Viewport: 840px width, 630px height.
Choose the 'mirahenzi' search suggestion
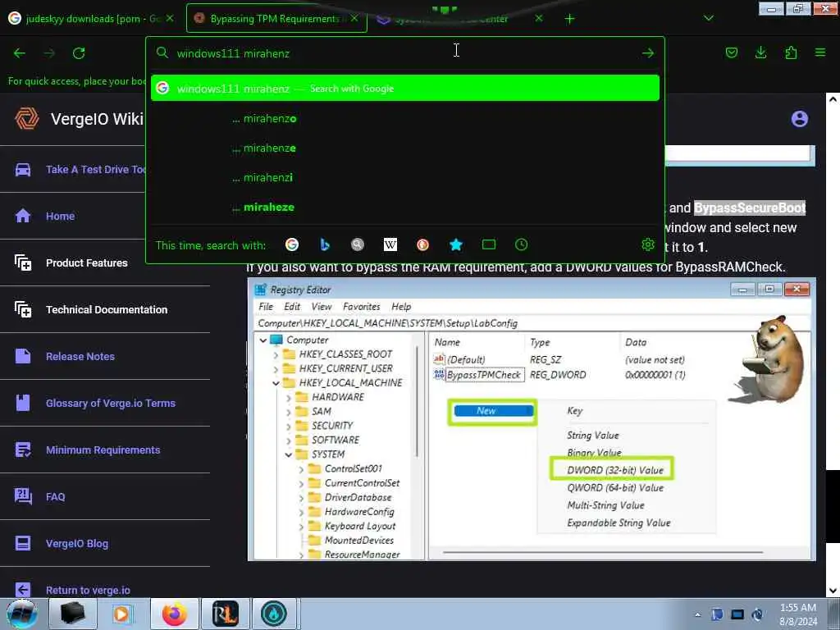(x=405, y=177)
